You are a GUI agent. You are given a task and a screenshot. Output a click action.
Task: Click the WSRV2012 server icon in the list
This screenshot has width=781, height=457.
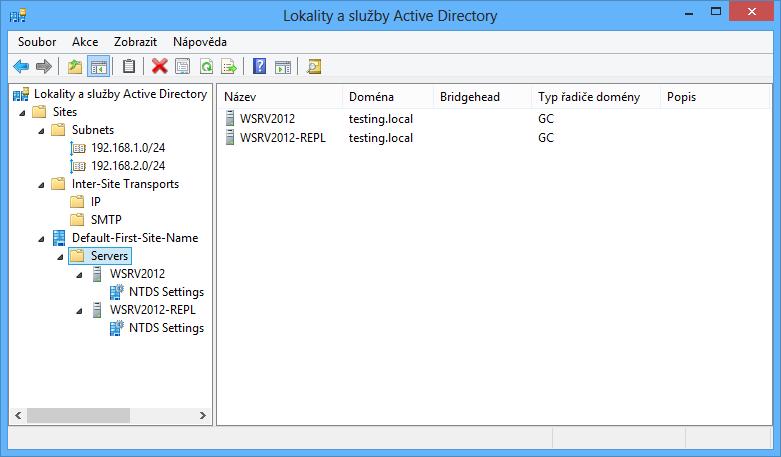click(x=230, y=118)
